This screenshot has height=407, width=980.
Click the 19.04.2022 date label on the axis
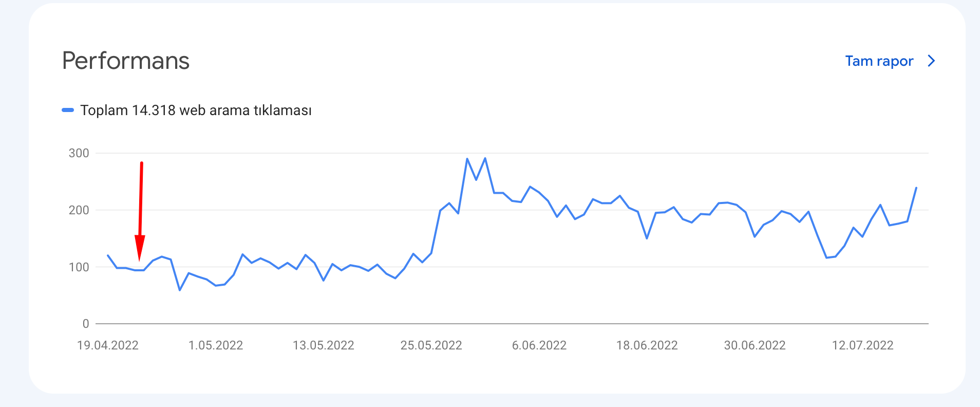point(108,345)
